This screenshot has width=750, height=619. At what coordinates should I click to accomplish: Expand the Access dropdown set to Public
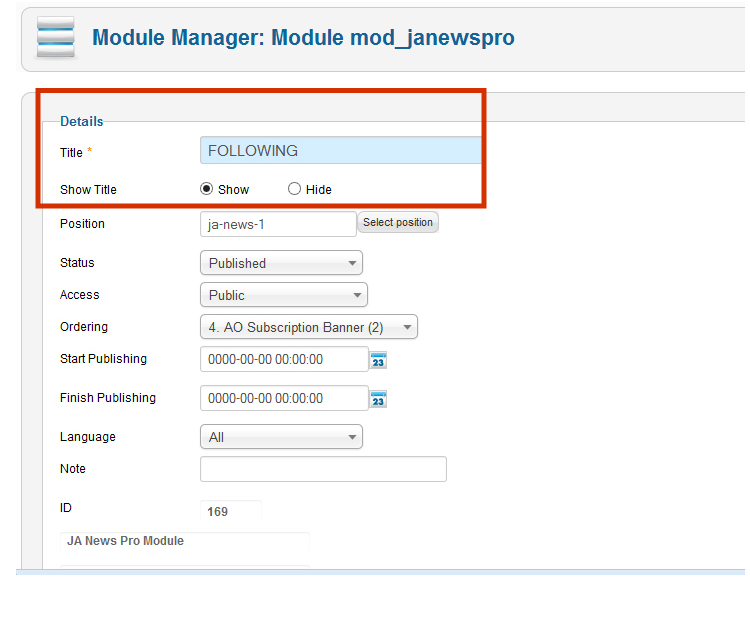tap(284, 295)
